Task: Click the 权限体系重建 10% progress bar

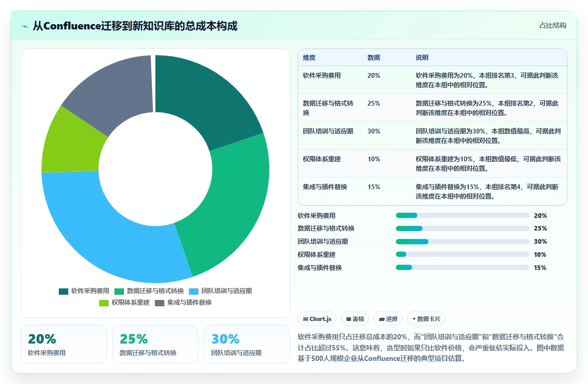Action: click(x=463, y=254)
